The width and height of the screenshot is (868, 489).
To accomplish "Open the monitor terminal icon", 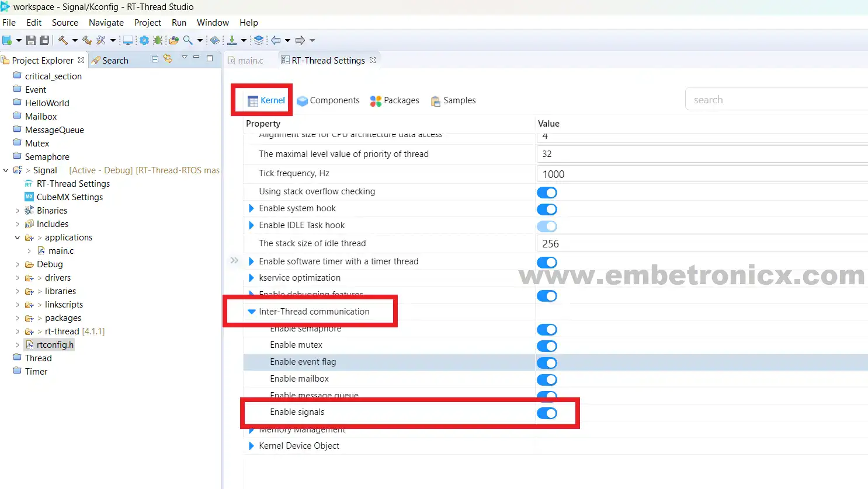I will tap(127, 40).
